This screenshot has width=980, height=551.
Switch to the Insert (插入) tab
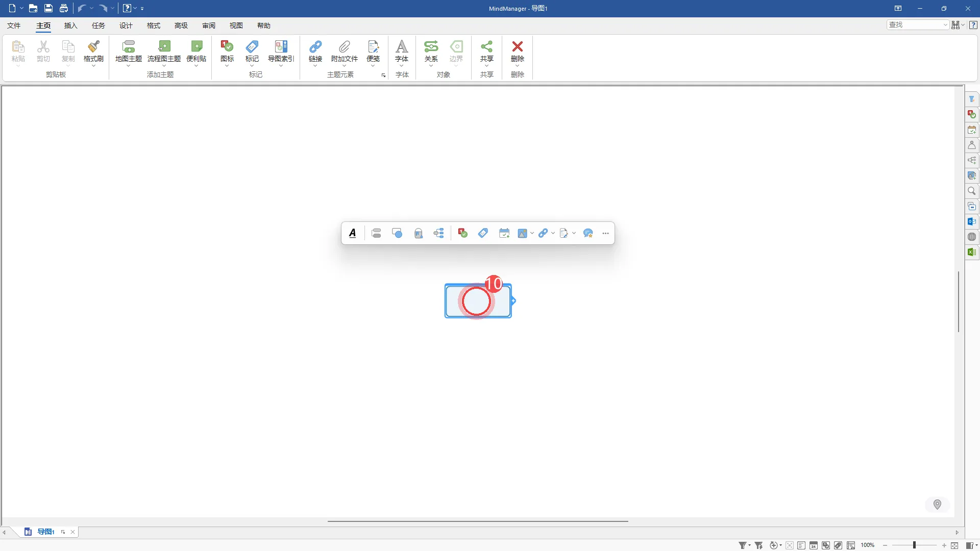click(x=70, y=26)
